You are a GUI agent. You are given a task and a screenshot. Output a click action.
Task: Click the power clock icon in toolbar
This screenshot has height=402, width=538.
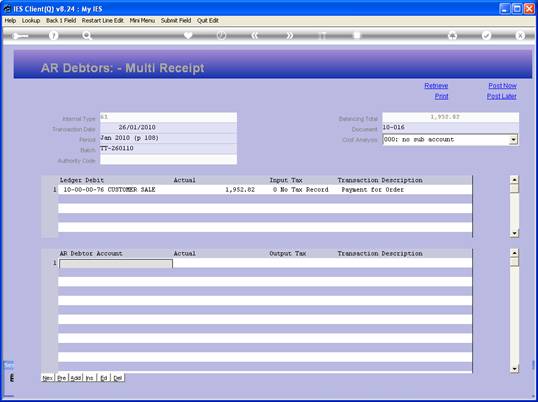click(x=221, y=35)
